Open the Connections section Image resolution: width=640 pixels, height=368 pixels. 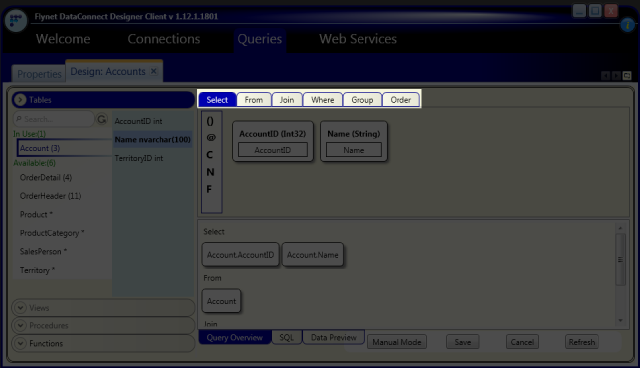click(164, 39)
